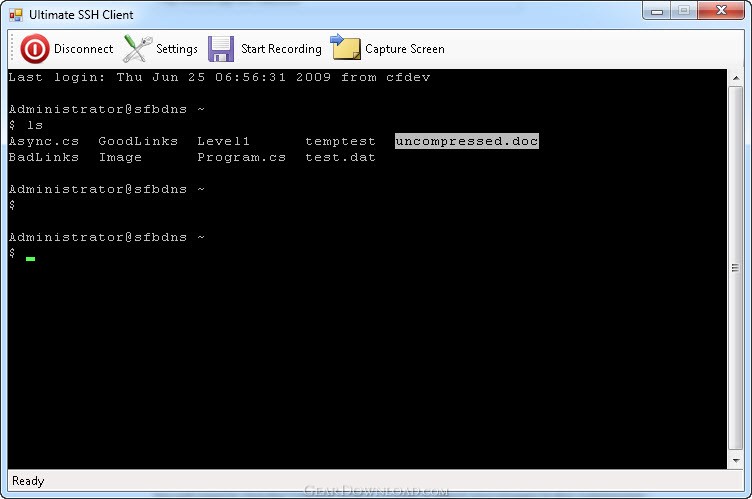Click the Async.cs entry in the listing

44,142
